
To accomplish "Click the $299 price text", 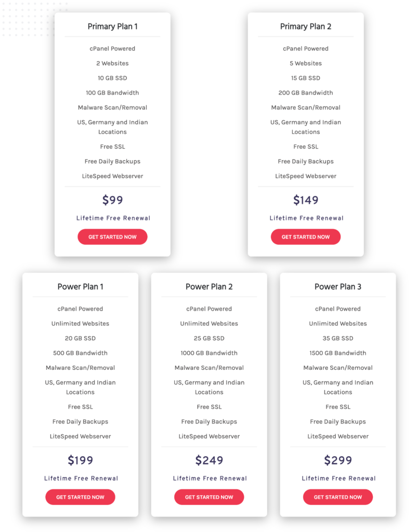I will pyautogui.click(x=338, y=460).
